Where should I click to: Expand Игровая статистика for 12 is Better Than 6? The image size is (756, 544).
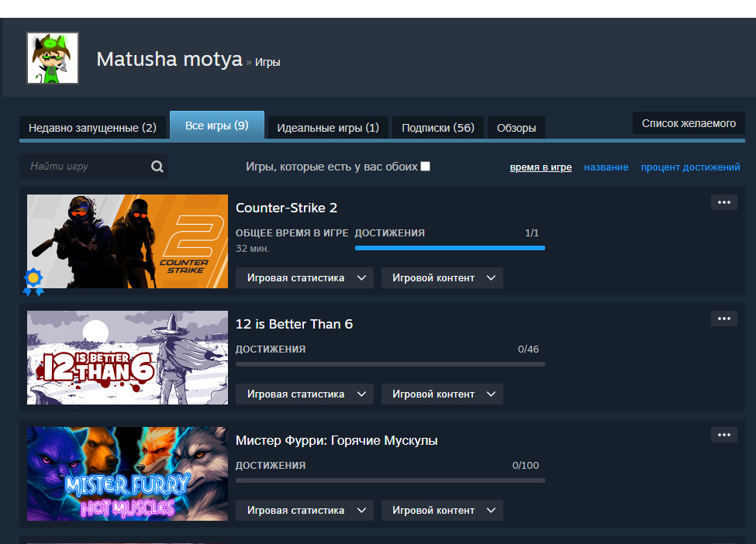(304, 394)
